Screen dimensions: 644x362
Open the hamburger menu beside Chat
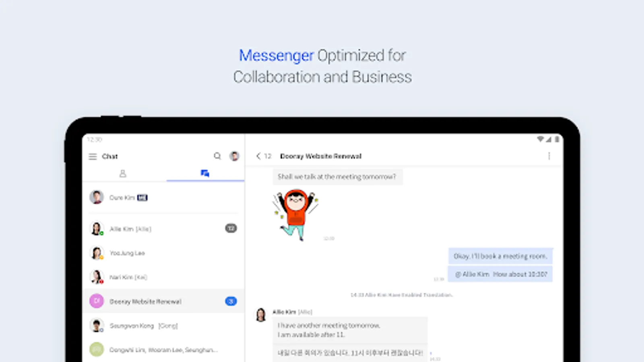[x=93, y=156]
